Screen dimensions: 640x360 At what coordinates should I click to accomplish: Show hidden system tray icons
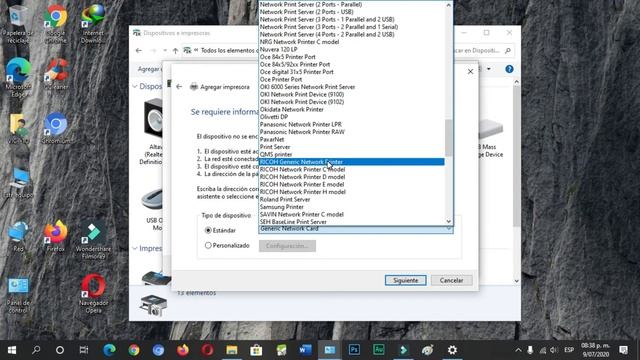[518, 350]
